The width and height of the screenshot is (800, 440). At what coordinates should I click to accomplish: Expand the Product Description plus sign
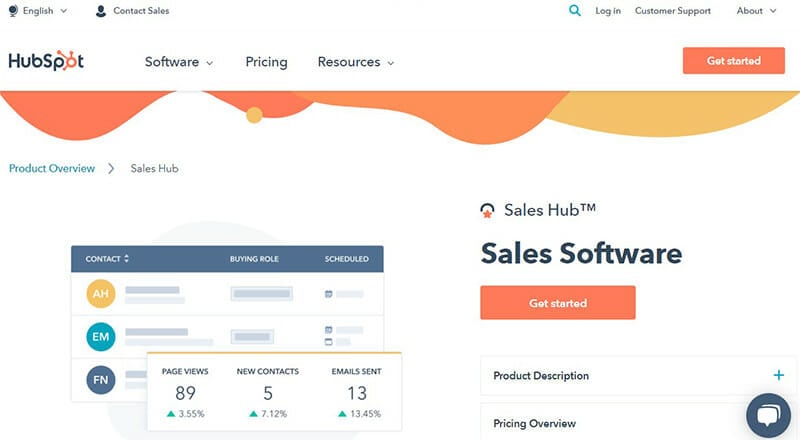778,375
